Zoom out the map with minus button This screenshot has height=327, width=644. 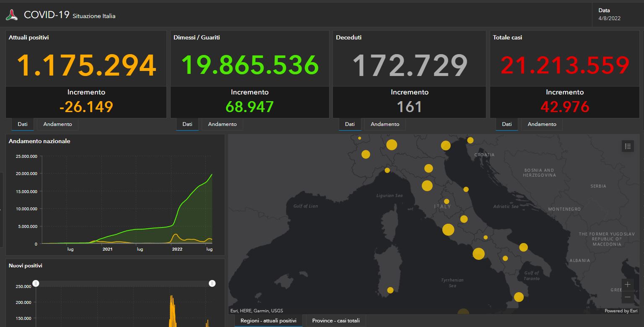coord(628,297)
